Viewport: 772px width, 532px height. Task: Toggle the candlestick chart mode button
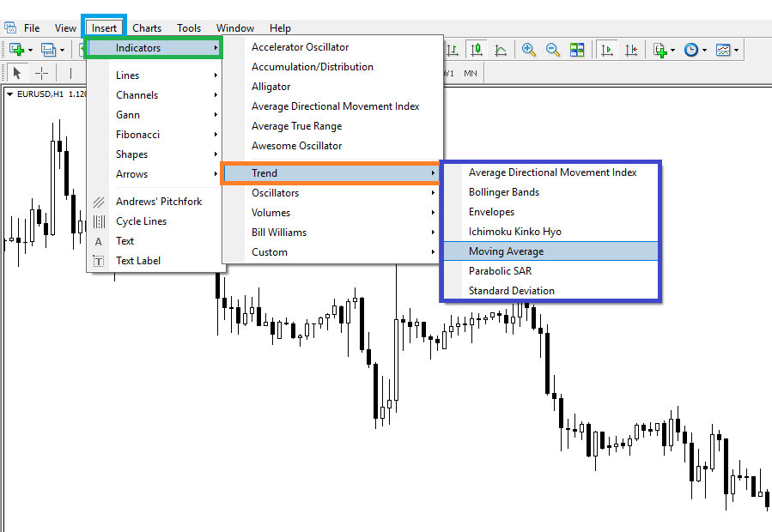point(477,50)
